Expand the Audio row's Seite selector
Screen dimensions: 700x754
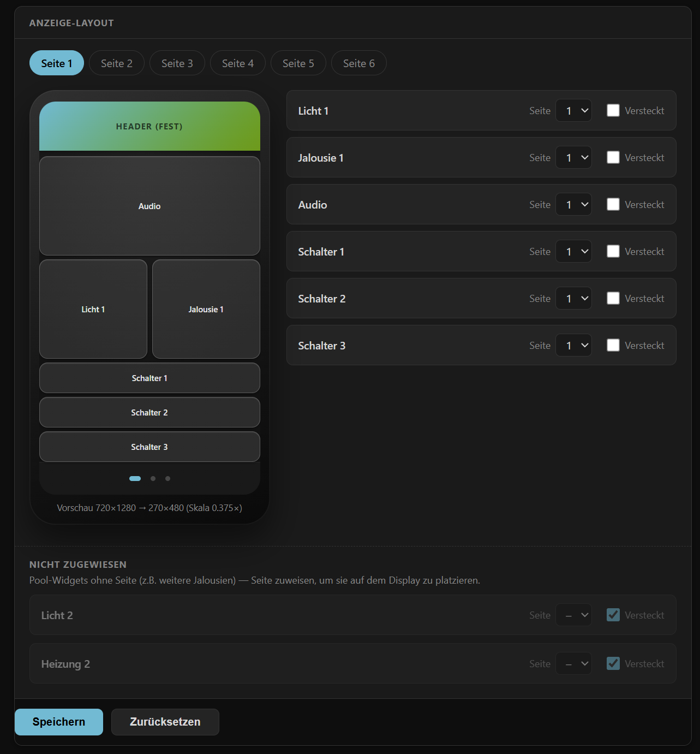(574, 204)
